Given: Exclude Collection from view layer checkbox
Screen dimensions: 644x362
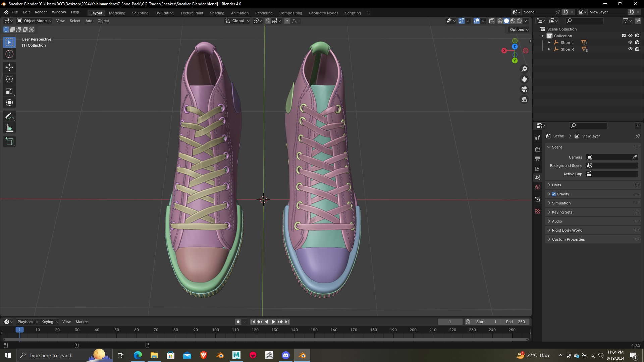Looking at the screenshot, I should [x=624, y=36].
